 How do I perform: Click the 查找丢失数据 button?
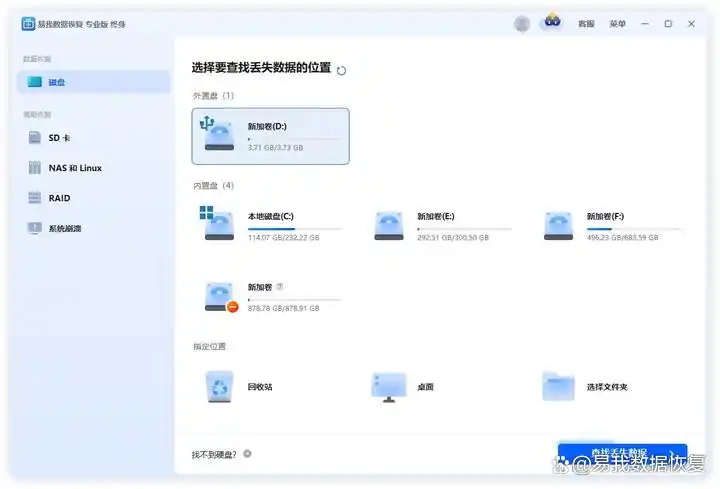click(x=622, y=455)
